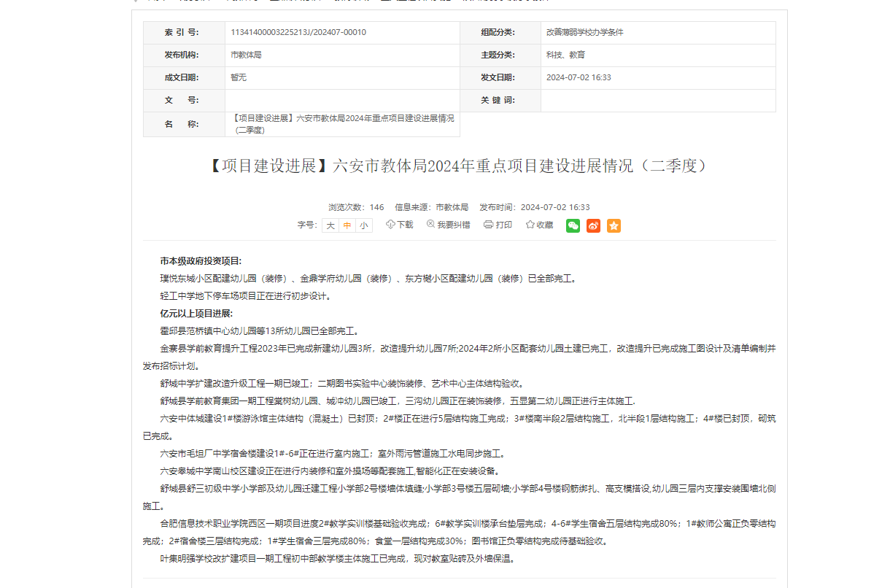Screen dimensions: 882x588
Task: Click 市教体局 in the 发布机构 row
Action: (246, 55)
